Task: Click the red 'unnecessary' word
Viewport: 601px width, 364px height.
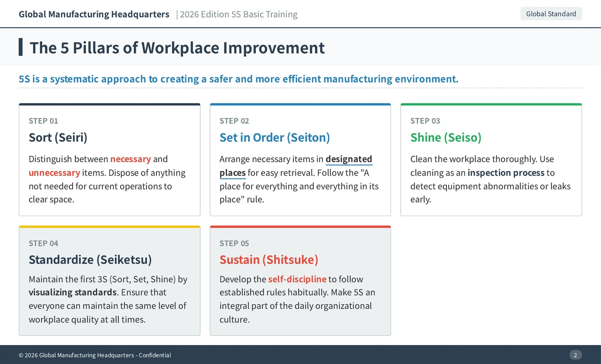Action: pyautogui.click(x=54, y=173)
